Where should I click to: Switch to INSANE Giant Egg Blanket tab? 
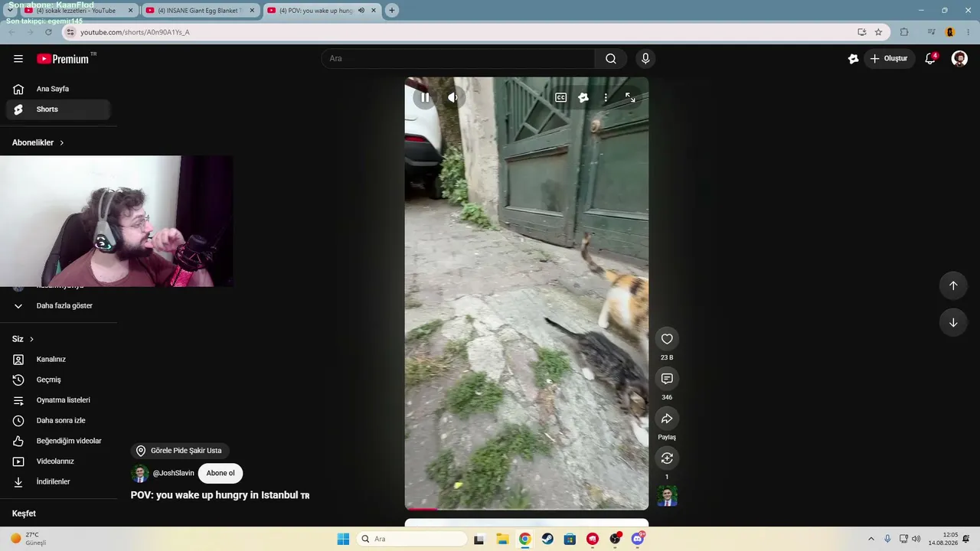201,11
